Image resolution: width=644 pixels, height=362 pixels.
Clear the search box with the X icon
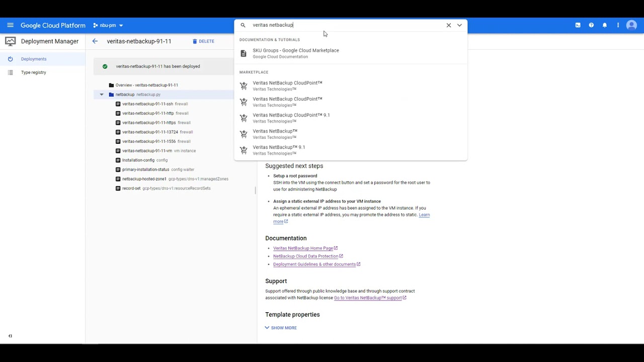pos(449,25)
